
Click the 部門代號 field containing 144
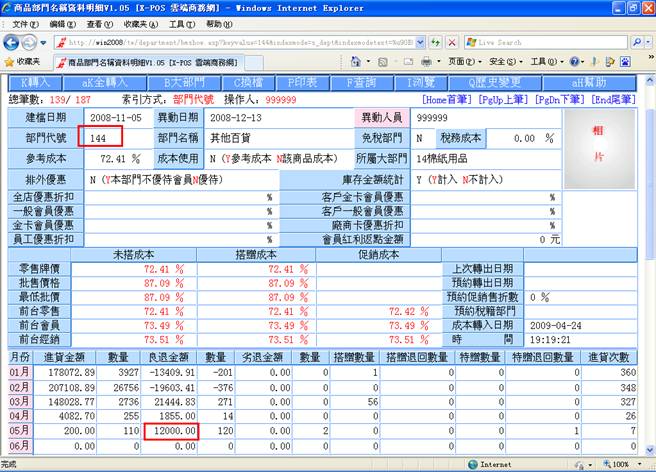pos(115,137)
